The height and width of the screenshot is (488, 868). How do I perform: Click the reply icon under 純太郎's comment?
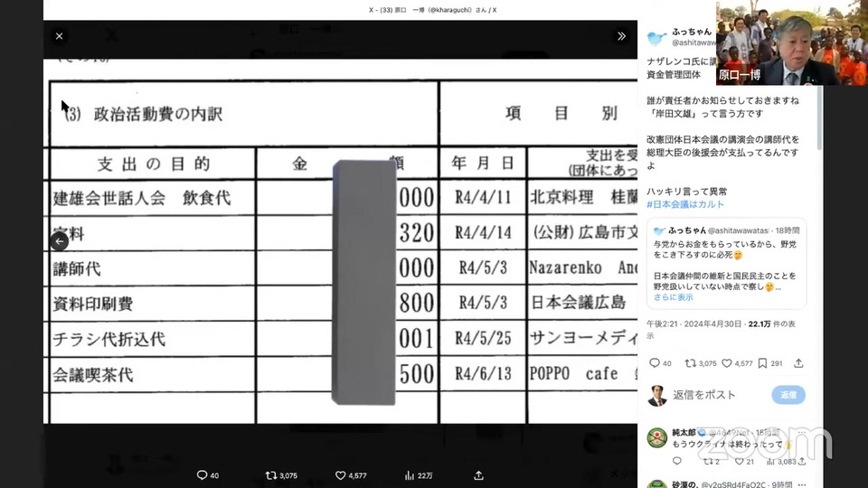point(677,461)
